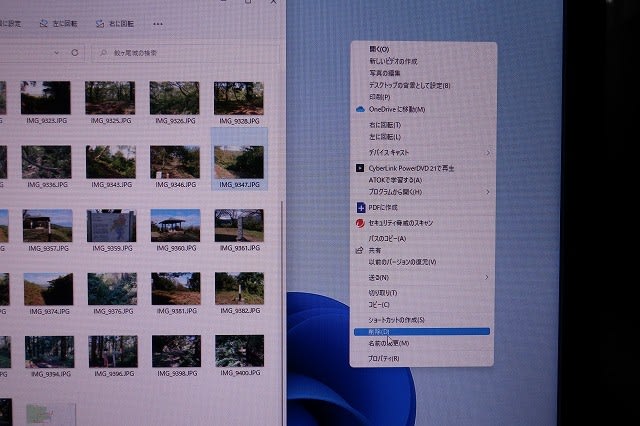Viewport: 640px width, 426px height.
Task: Choose 名前の変更 (Rename) in context menu
Action: [x=389, y=343]
